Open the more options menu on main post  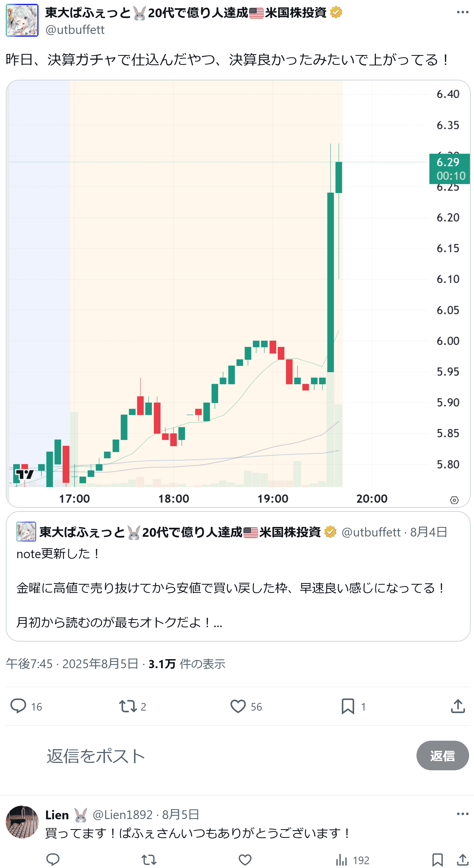tap(462, 13)
